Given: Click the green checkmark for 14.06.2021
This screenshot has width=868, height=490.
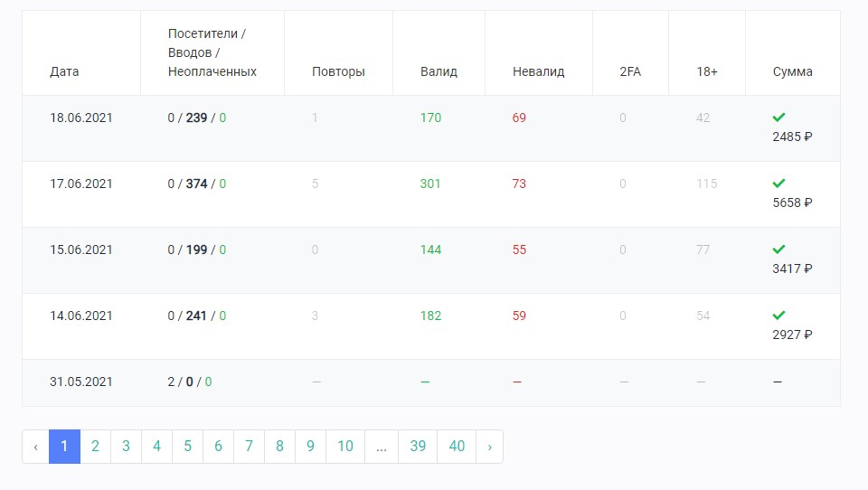Looking at the screenshot, I should point(778,316).
